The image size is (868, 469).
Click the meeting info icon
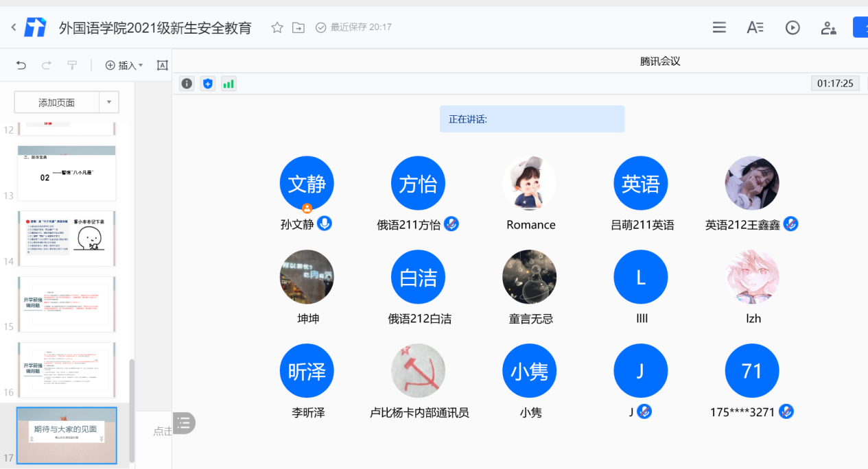tap(187, 84)
